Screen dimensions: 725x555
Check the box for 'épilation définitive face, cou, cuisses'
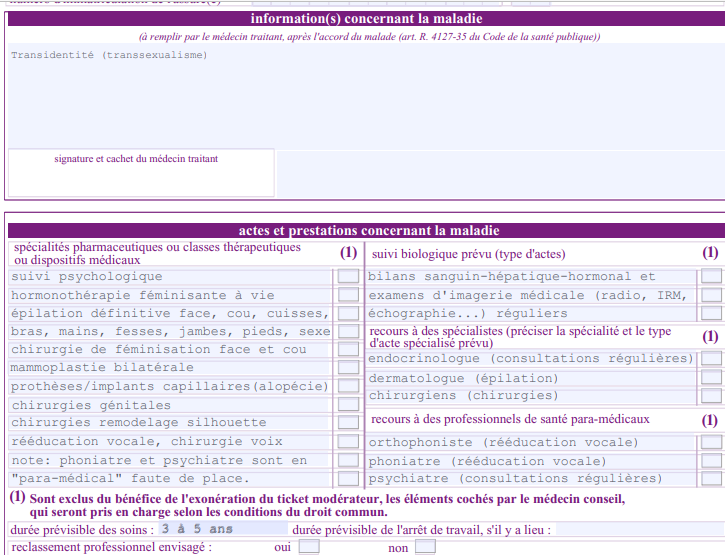tap(348, 313)
